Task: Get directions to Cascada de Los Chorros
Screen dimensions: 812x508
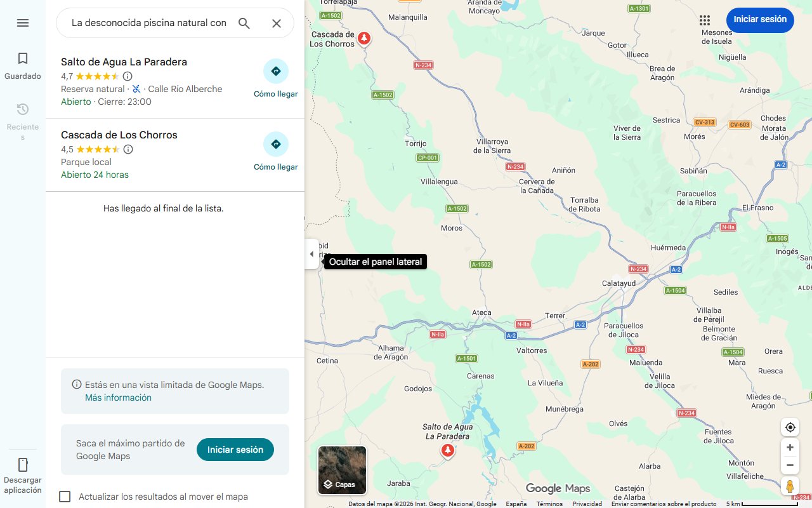Action: tap(276, 144)
